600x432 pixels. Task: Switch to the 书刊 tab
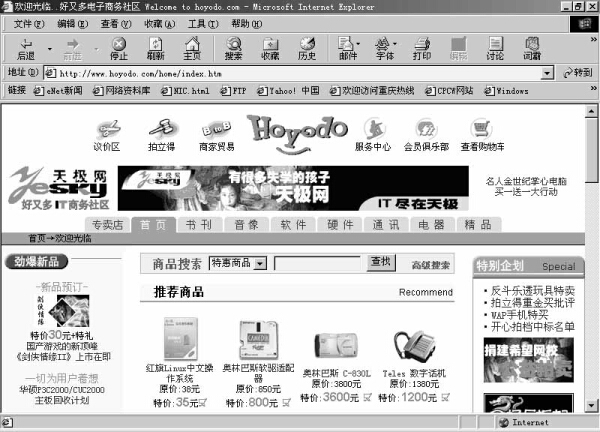click(199, 225)
